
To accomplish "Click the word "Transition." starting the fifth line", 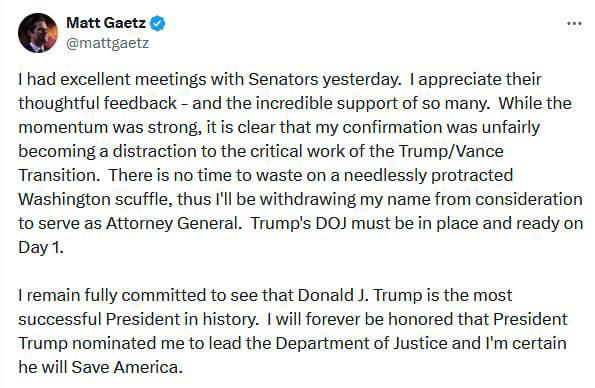I will 59,175.
